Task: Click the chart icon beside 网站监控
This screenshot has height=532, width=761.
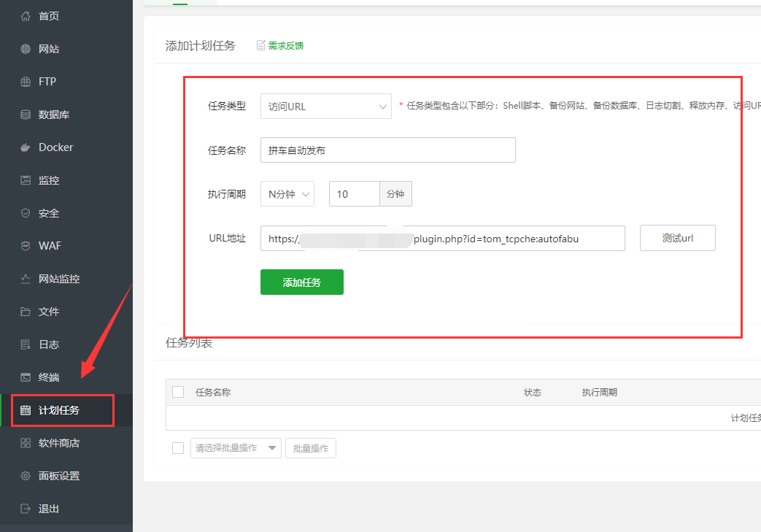Action: click(x=26, y=279)
